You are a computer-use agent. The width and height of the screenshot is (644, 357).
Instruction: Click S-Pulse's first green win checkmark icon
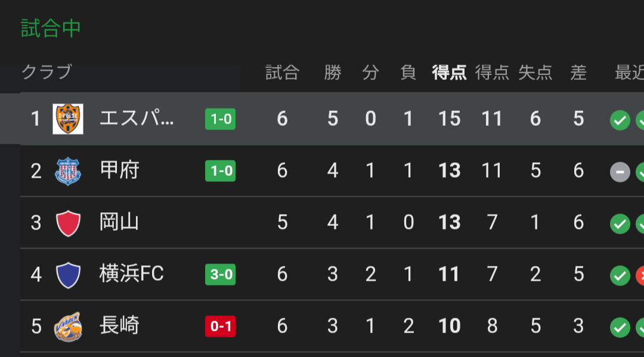point(620,120)
